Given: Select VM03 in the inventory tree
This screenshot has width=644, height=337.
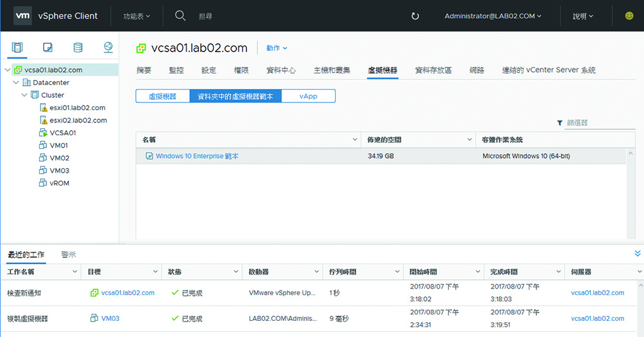Looking at the screenshot, I should pyautogui.click(x=59, y=171).
